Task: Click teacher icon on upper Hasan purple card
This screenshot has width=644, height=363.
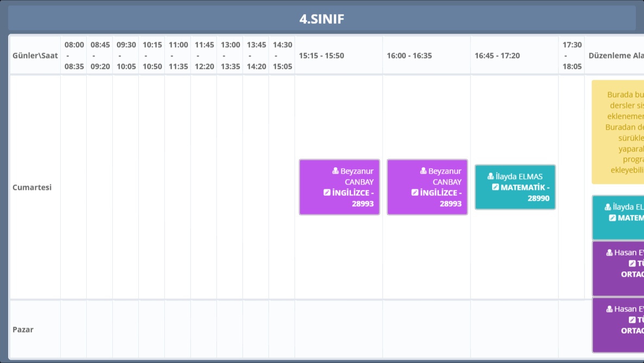Action: 609,253
